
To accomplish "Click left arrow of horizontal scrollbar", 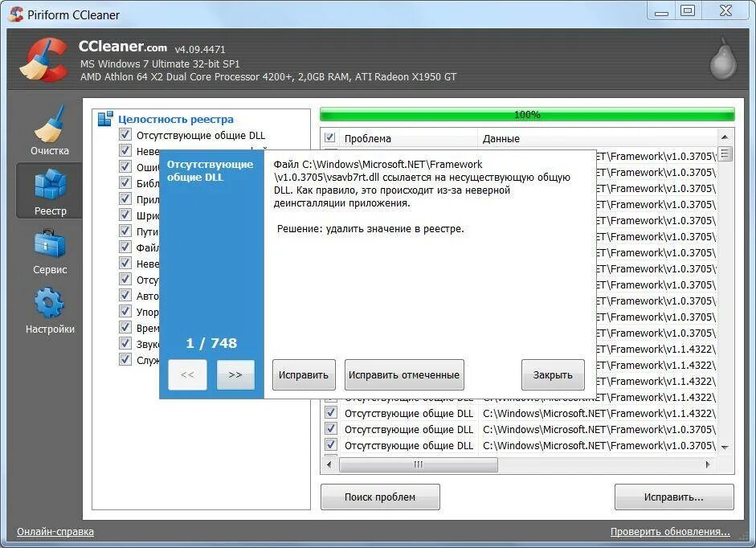I will tap(329, 464).
